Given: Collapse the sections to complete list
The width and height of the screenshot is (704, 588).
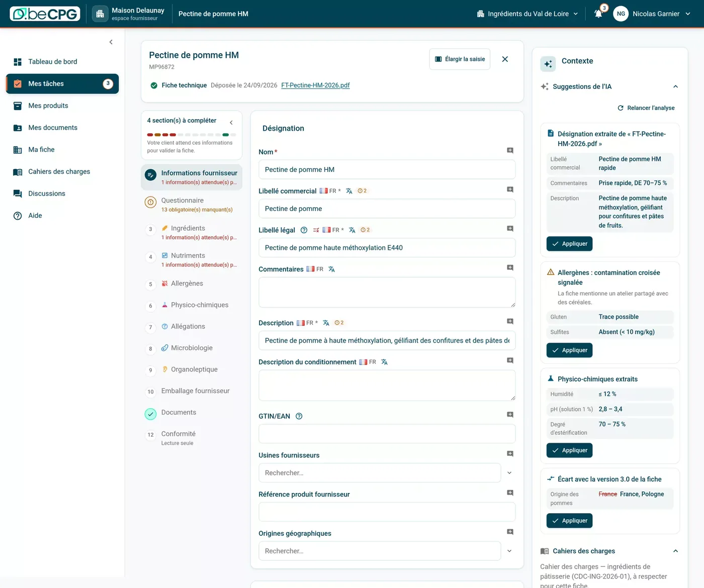Looking at the screenshot, I should coord(231,123).
